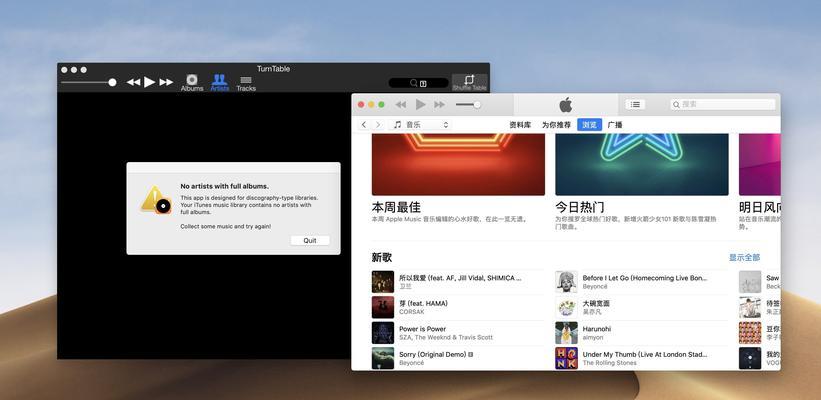Click the iTunes play button
The image size is (821, 400).
click(x=420, y=104)
